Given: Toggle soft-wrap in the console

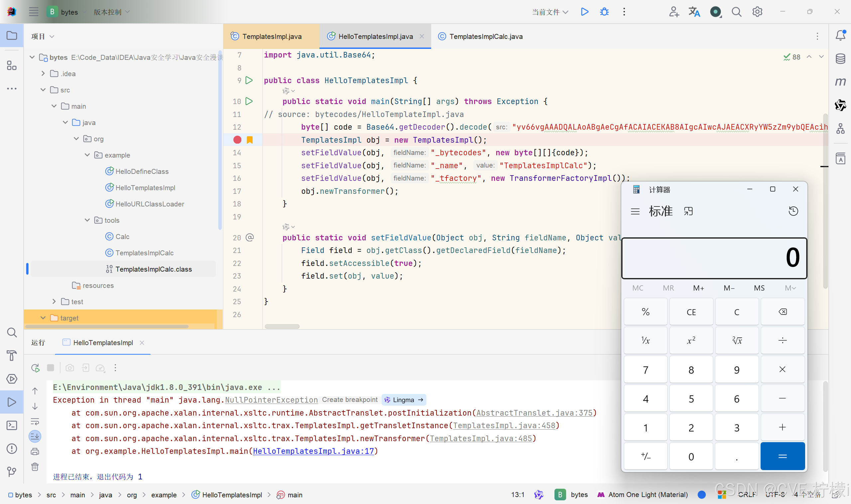Looking at the screenshot, I should click(35, 422).
